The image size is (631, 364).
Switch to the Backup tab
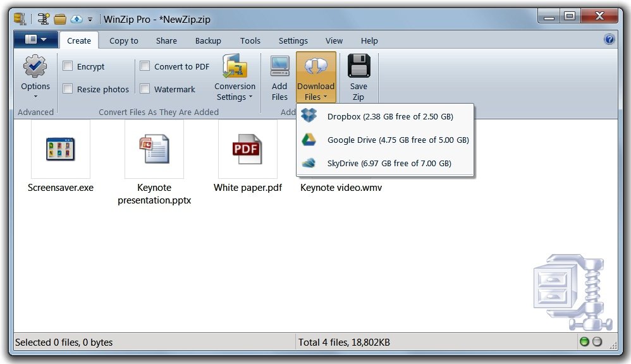coord(208,40)
